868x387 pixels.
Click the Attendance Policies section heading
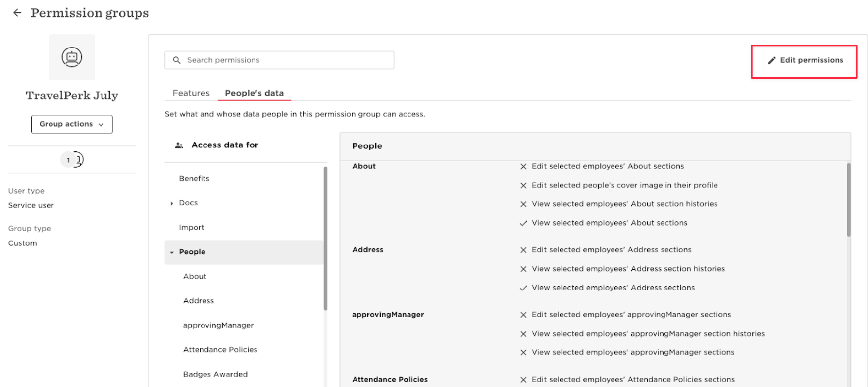tap(390, 380)
